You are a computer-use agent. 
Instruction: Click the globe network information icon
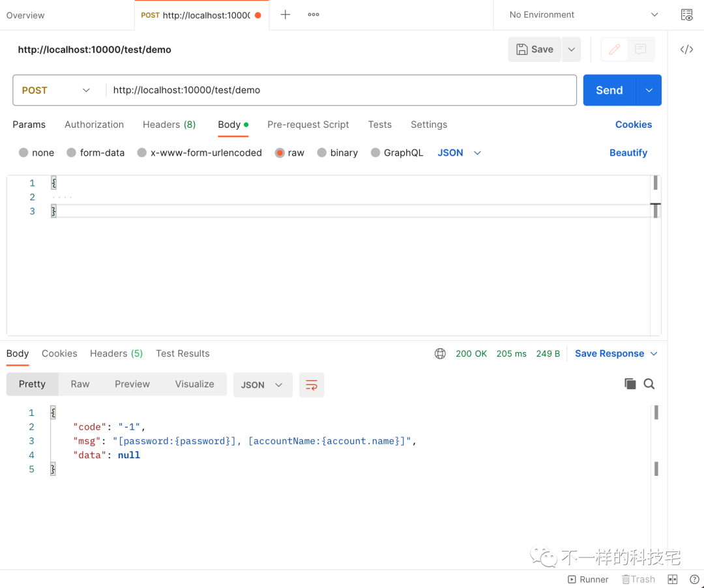440,353
